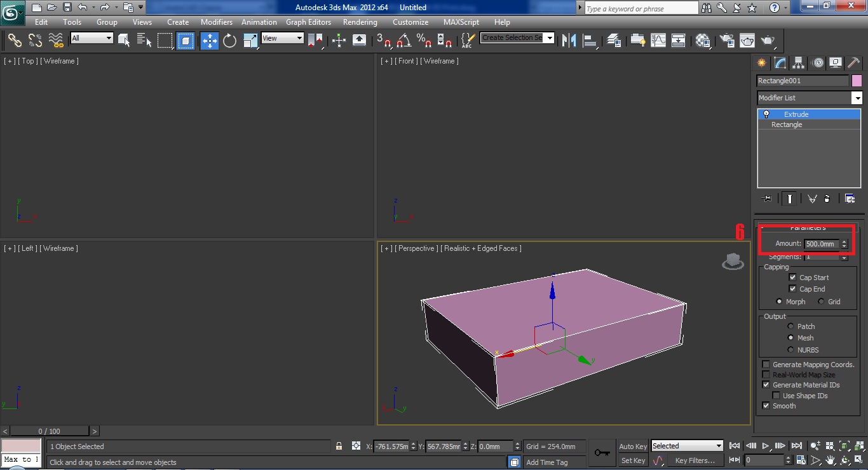The image size is (868, 470).
Task: Select the Select and Move tool
Action: click(209, 40)
